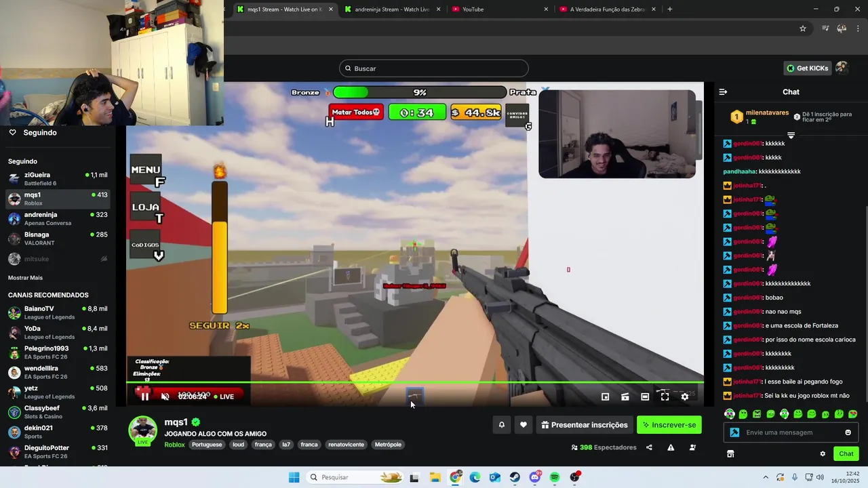The image size is (868, 488).
Task: Open Windows Start button
Action: pos(294,477)
